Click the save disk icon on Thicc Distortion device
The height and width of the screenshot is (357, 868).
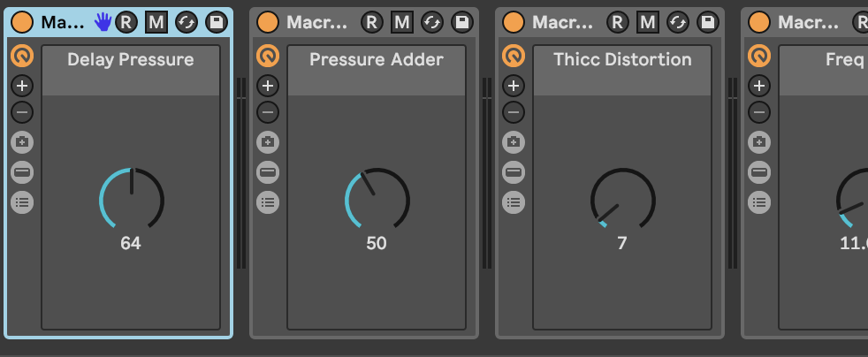(x=706, y=22)
